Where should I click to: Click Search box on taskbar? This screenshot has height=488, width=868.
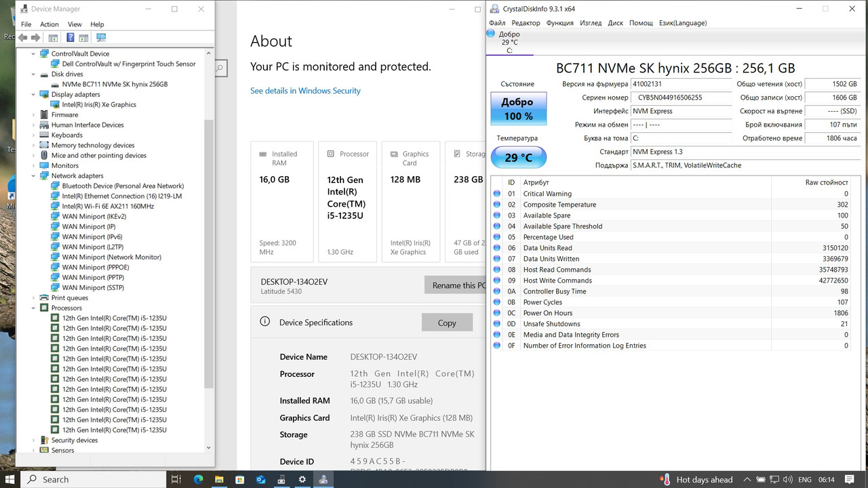pos(94,479)
